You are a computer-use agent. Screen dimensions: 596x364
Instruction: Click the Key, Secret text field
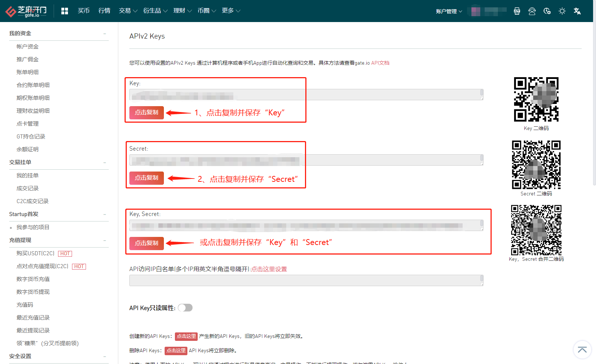click(306, 225)
